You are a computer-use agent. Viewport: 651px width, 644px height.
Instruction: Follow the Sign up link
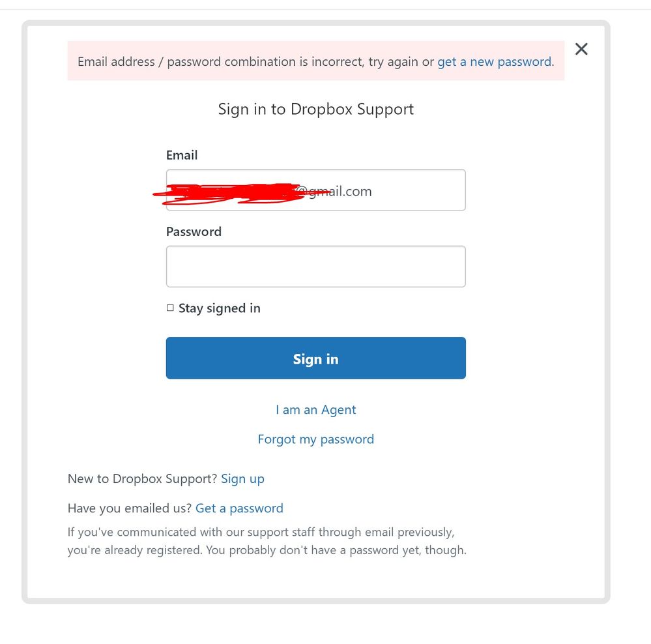[242, 479]
